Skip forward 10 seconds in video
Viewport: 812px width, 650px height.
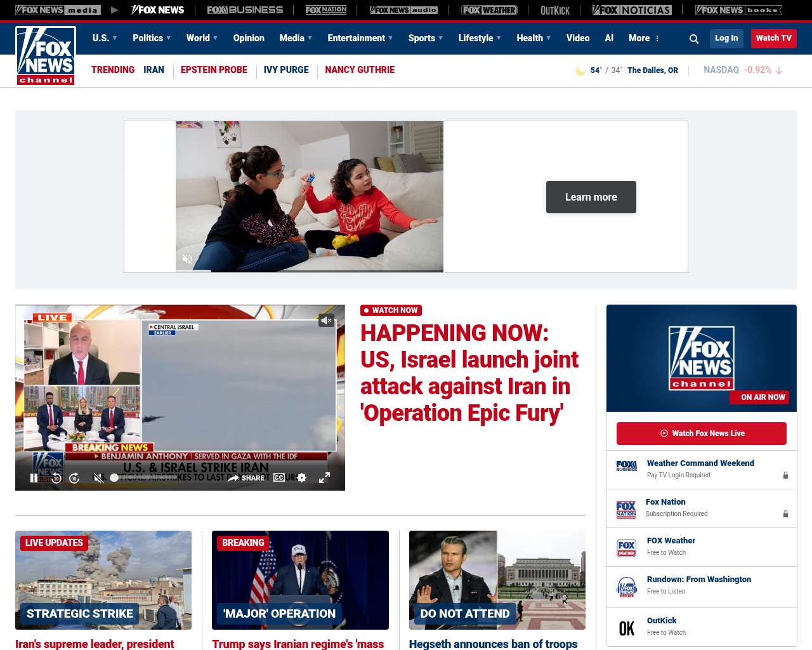pyautogui.click(x=74, y=478)
